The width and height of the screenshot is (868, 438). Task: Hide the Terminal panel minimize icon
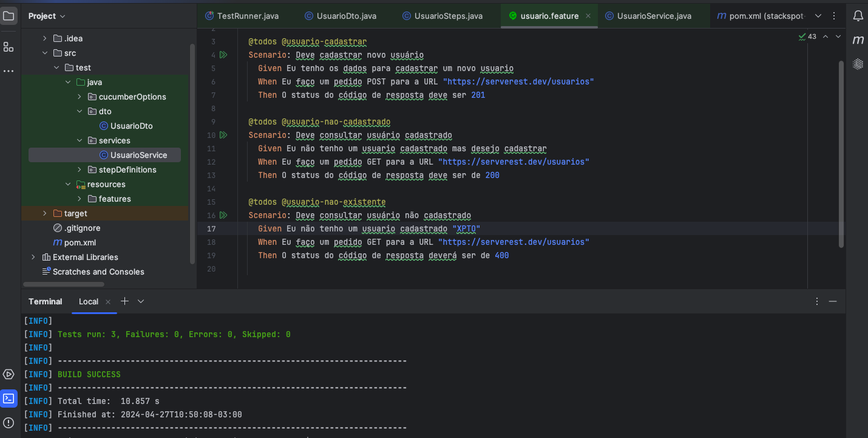[x=833, y=301]
